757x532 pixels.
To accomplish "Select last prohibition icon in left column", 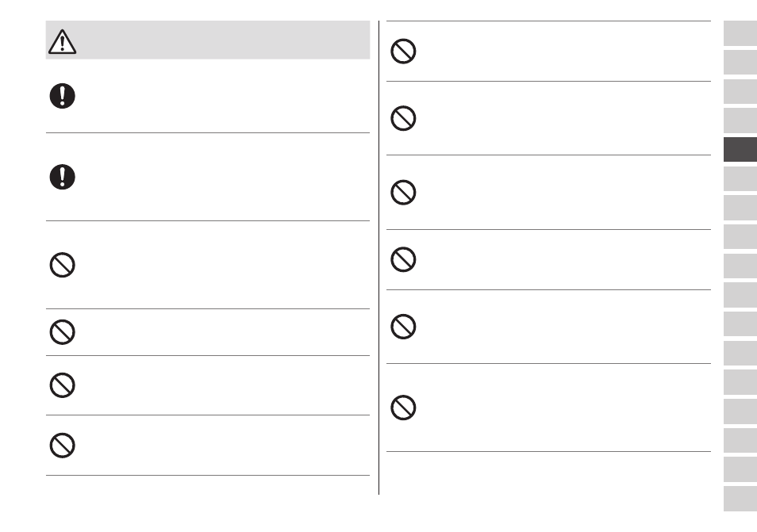I will point(62,445).
